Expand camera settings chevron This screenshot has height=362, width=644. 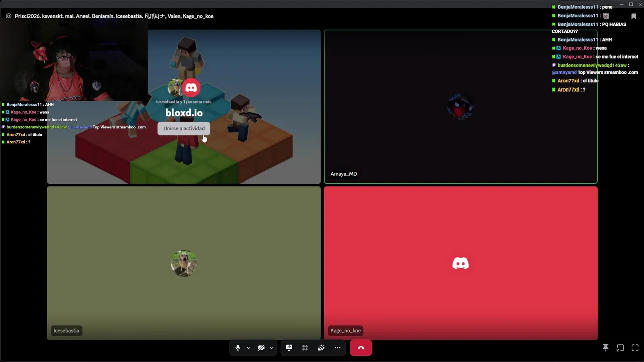[271, 348]
